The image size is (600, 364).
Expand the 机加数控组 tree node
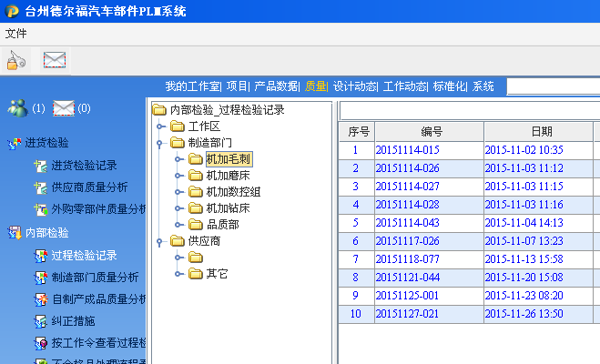coord(178,192)
